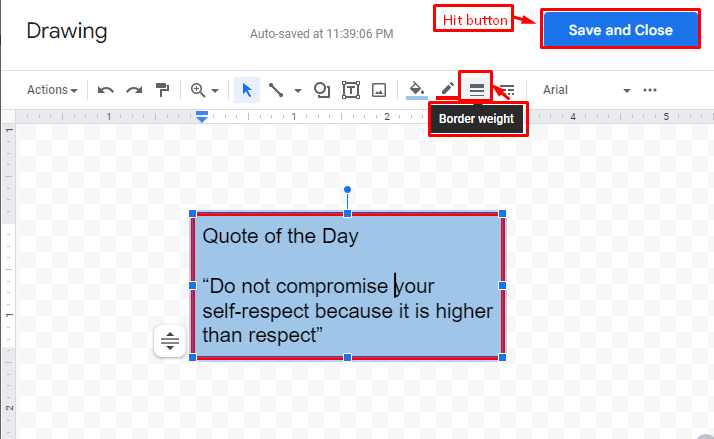Screen dimensions: 714x439
Task: Select the Text box tool
Action: (x=351, y=90)
